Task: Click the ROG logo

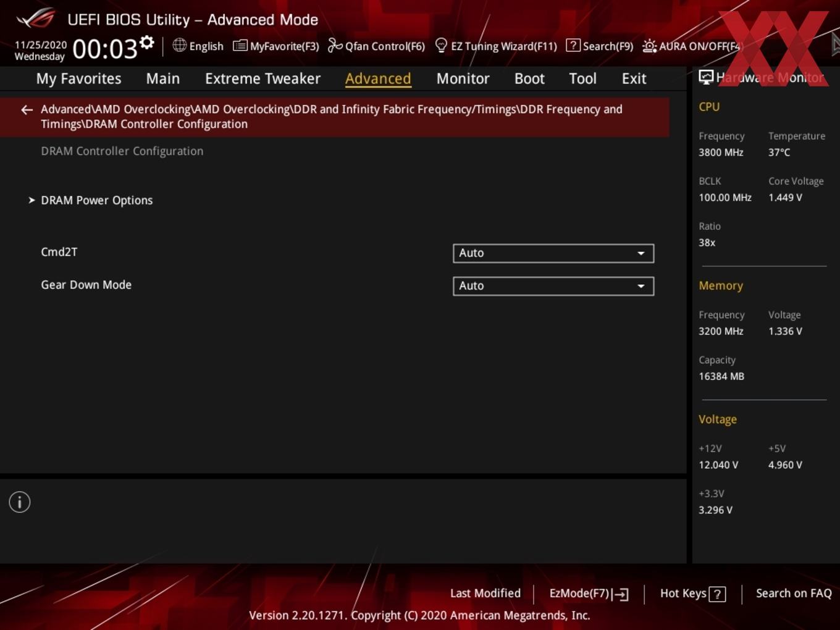Action: click(36, 19)
